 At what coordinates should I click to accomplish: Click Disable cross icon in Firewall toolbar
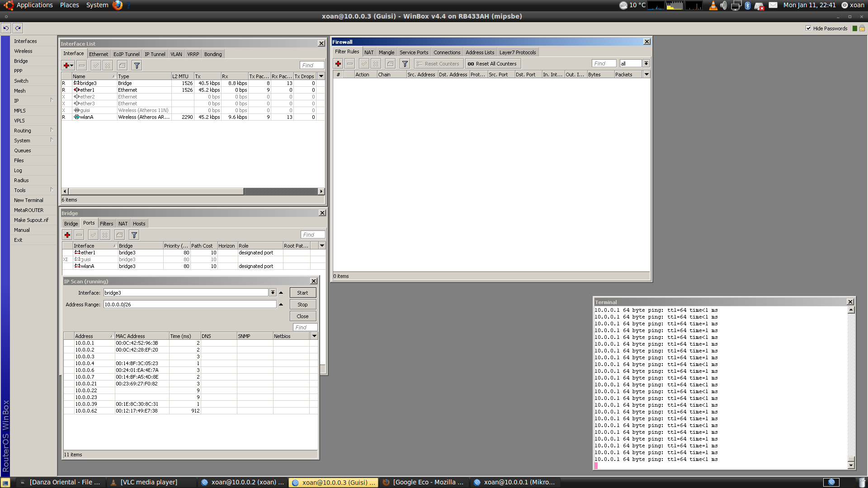click(x=376, y=64)
